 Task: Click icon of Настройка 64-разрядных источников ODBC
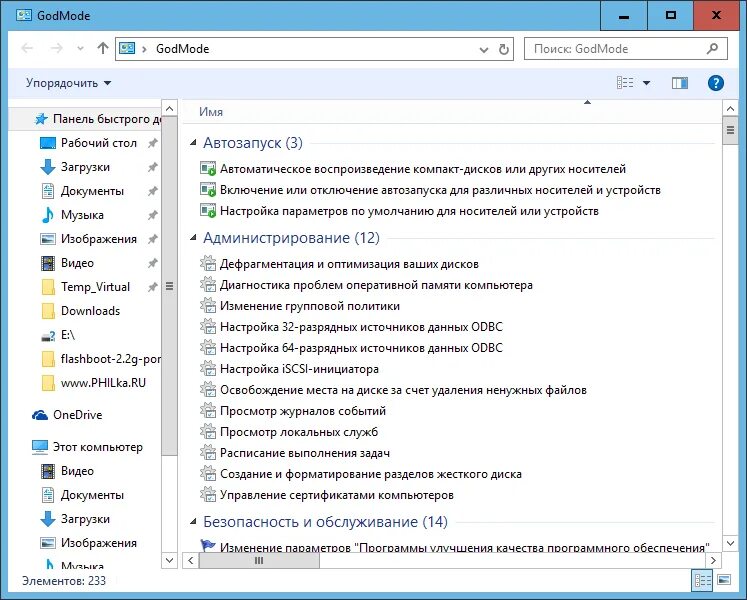click(208, 347)
